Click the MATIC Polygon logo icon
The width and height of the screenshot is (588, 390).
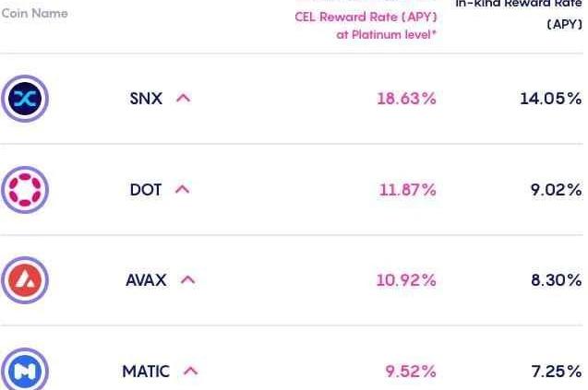pos(25,371)
